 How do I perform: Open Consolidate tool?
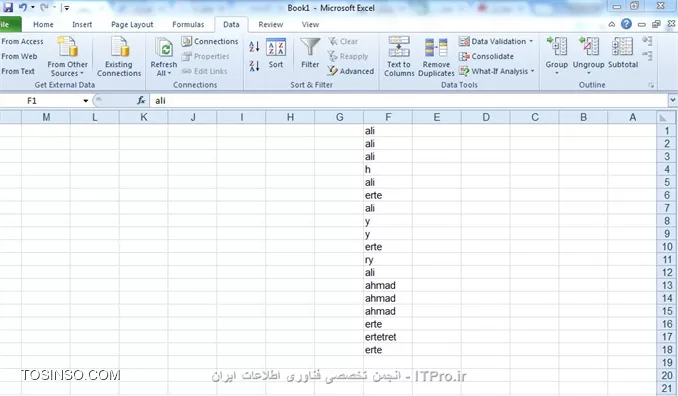[486, 56]
